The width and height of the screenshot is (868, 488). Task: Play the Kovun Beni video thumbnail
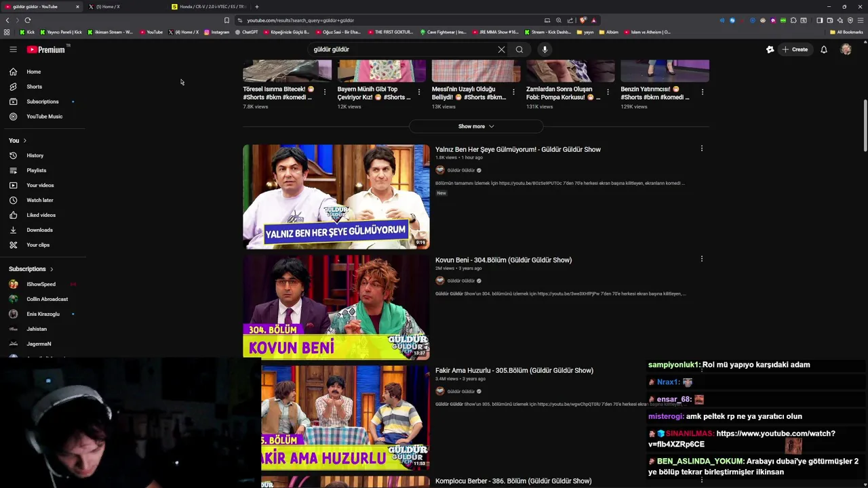click(x=336, y=307)
